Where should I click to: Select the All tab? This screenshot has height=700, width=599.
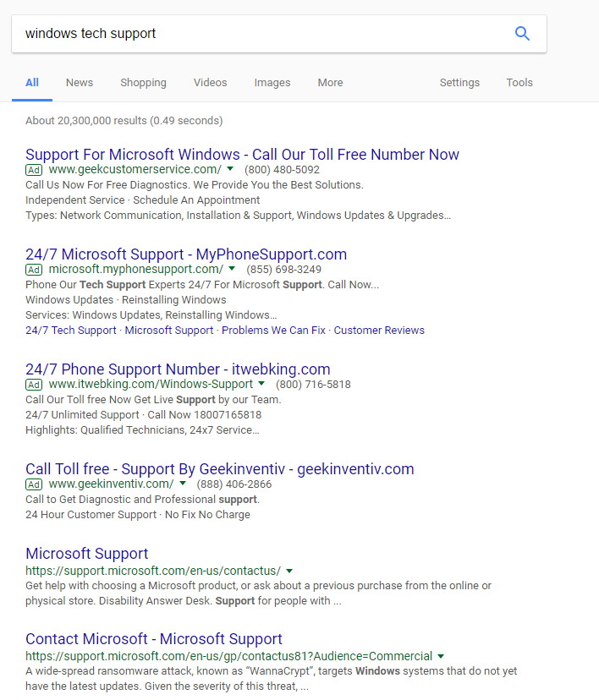click(32, 83)
